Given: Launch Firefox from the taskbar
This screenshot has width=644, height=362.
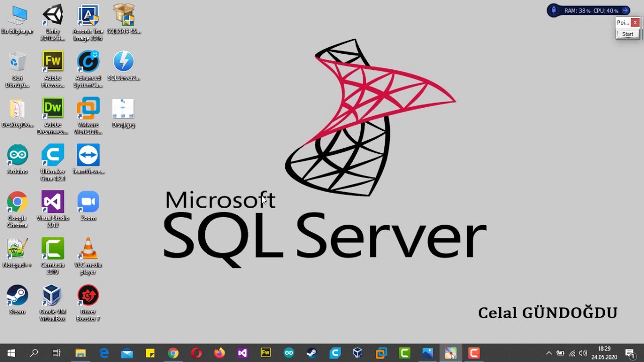Looking at the screenshot, I should tap(219, 353).
